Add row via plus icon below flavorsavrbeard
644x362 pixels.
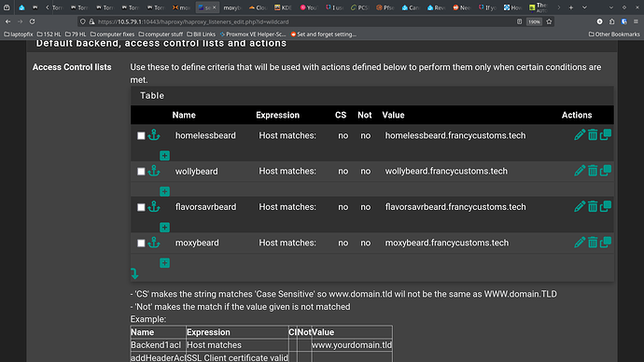[164, 227]
